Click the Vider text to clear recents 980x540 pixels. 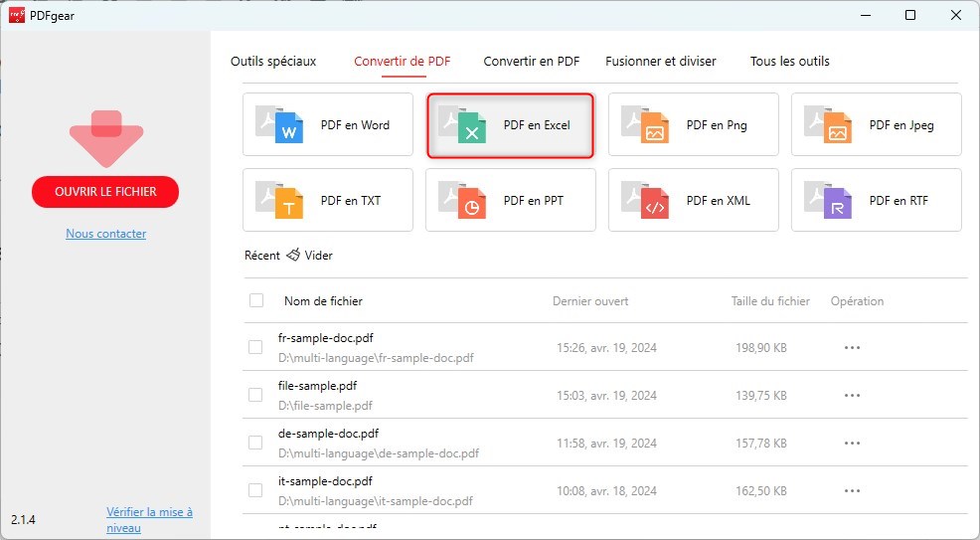coord(319,255)
